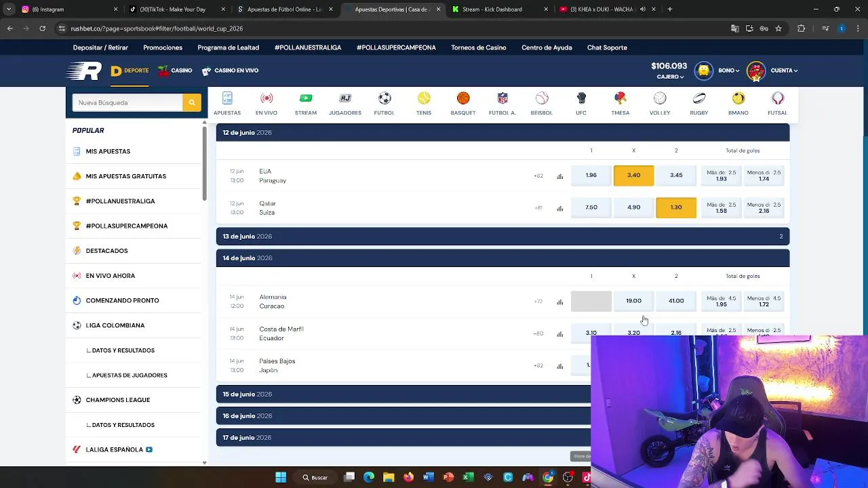
Task: Open Mis Apuestas in the sidebar
Action: click(x=108, y=151)
